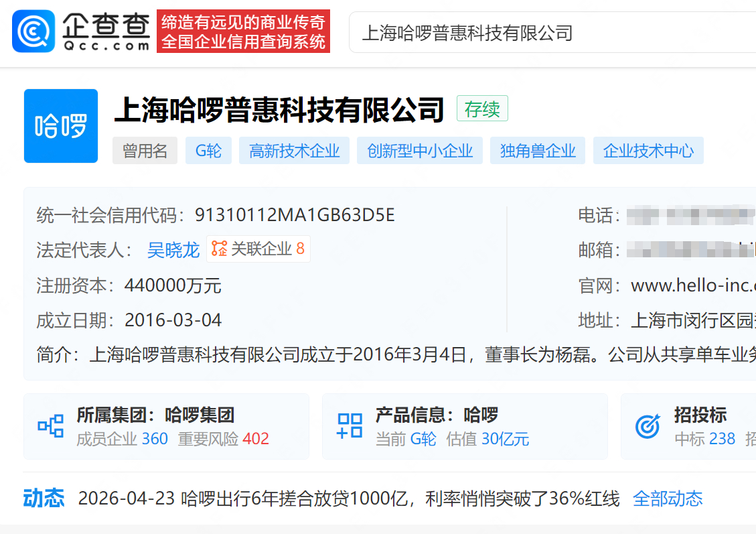Open valuation 30亿元 link

(505, 439)
